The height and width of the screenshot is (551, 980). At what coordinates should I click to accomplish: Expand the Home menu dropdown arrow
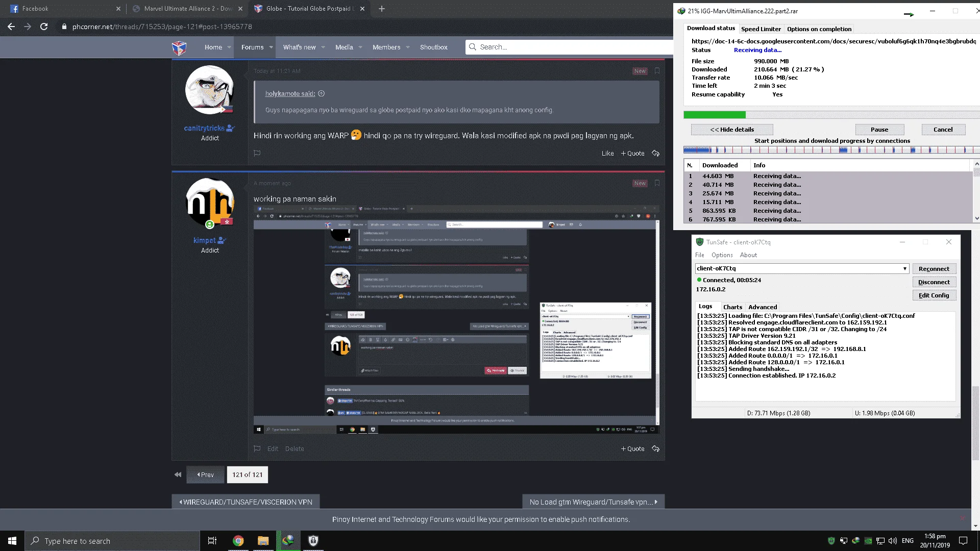pos(229,47)
